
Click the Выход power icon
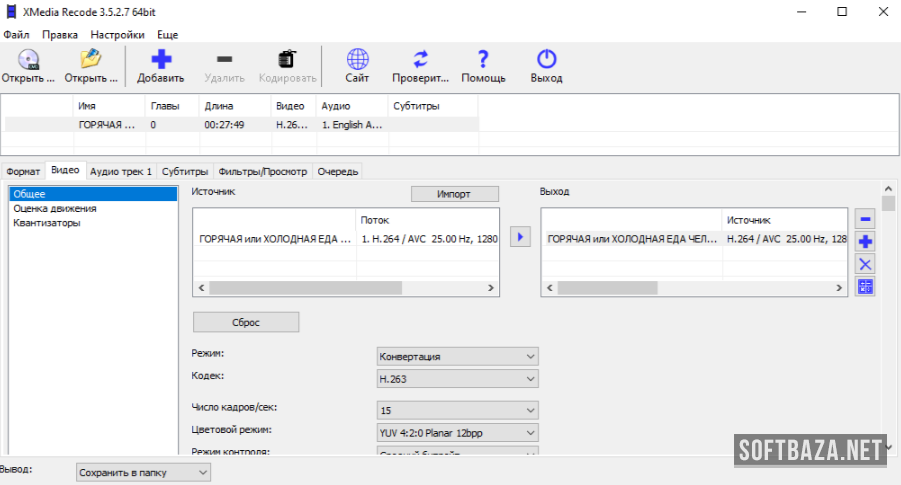click(x=546, y=60)
